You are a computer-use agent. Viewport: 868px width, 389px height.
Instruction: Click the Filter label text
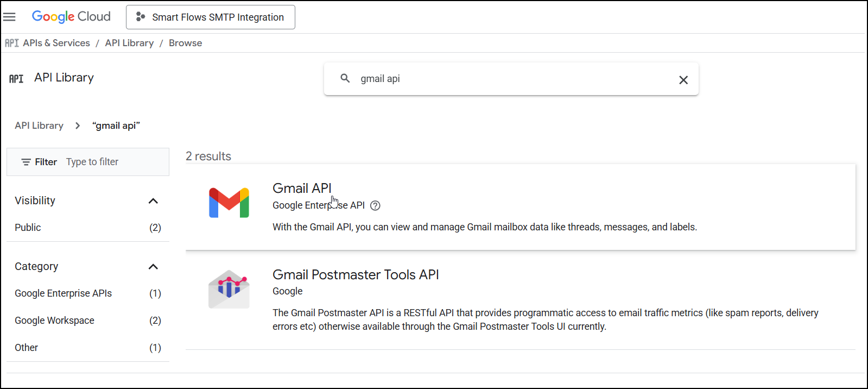[46, 162]
